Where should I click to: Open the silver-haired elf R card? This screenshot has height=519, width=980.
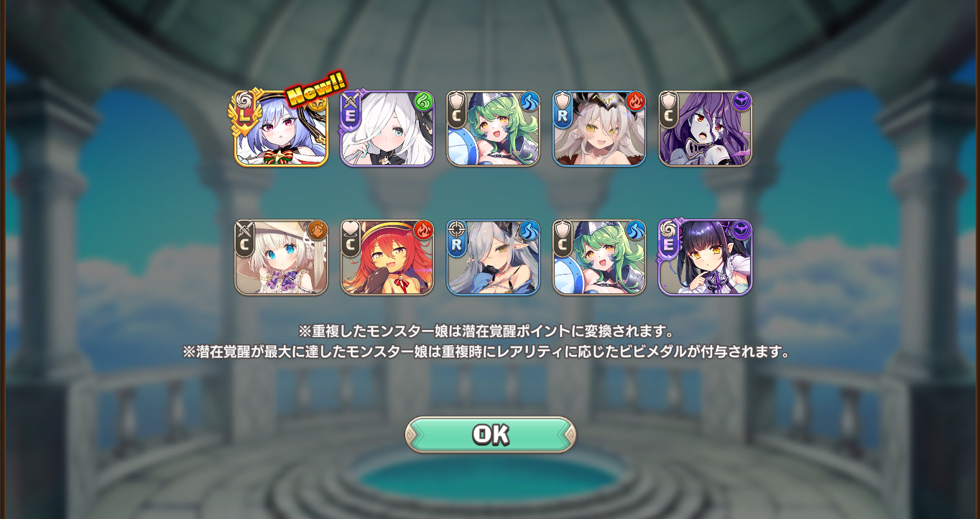[493, 257]
